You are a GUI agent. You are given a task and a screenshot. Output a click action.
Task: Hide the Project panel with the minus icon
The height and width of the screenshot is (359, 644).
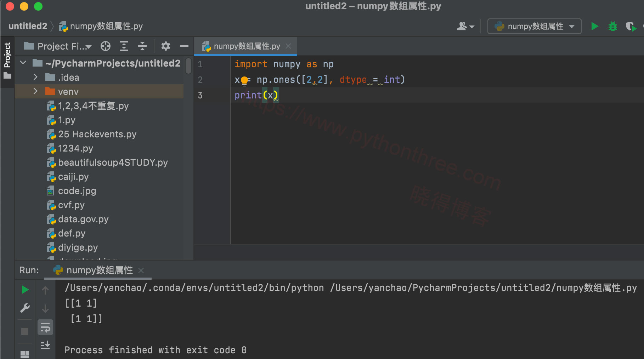pyautogui.click(x=184, y=46)
